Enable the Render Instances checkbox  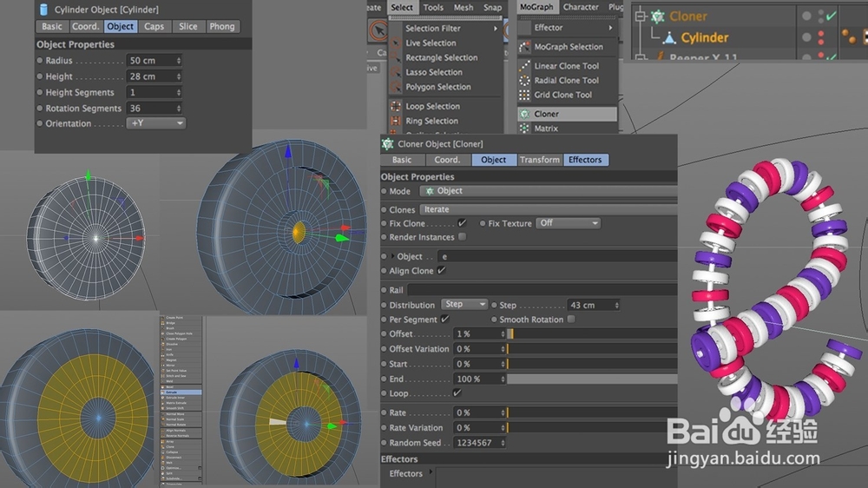pyautogui.click(x=463, y=236)
